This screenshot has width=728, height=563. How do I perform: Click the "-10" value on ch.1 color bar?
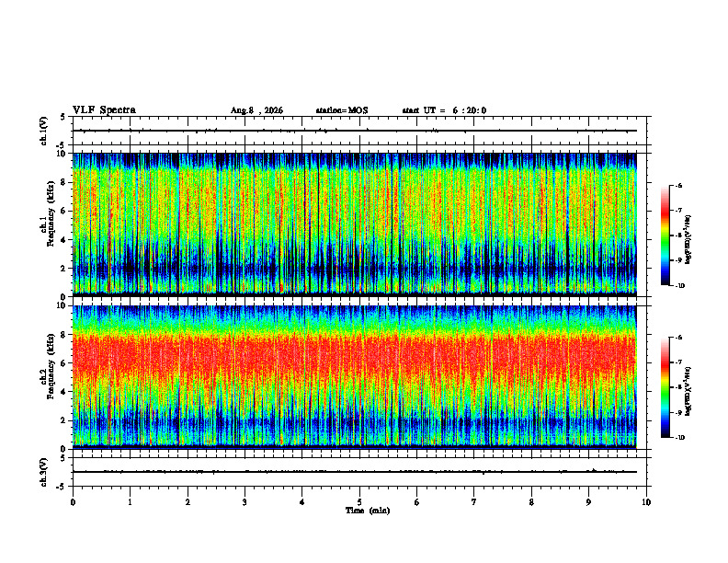click(679, 286)
